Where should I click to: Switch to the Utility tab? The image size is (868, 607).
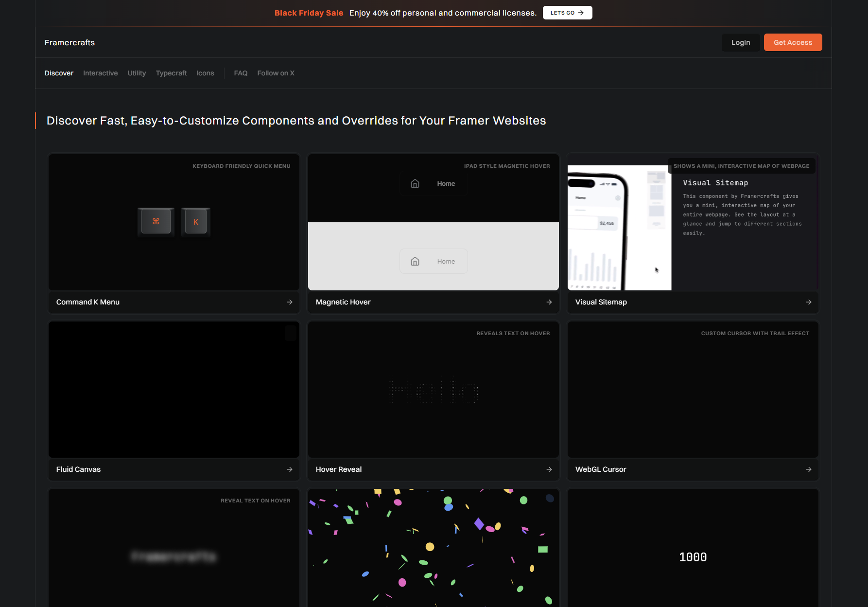pos(137,73)
